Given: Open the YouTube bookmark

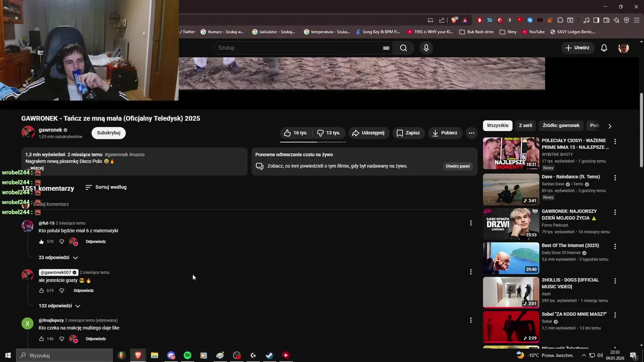Looking at the screenshot, I should point(533,32).
